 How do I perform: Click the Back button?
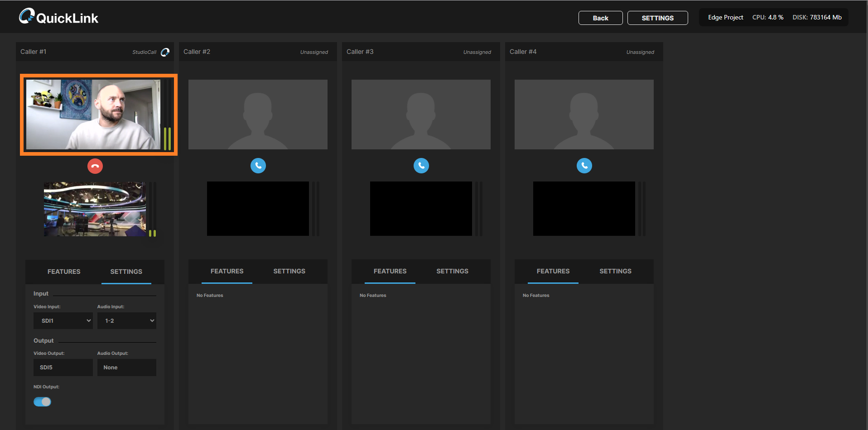[600, 18]
